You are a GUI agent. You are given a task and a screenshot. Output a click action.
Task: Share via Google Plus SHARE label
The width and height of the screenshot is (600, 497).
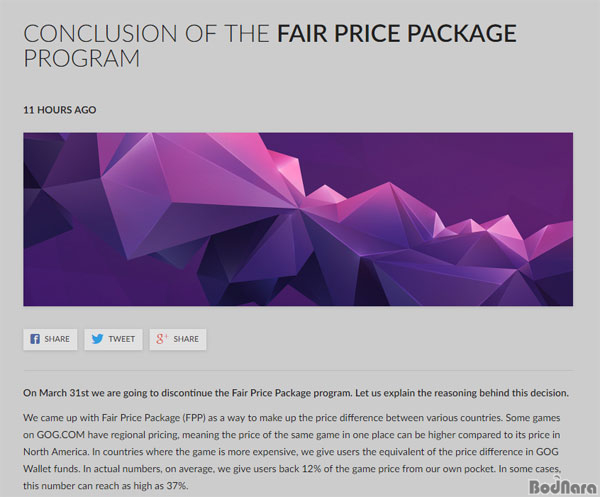tap(186, 339)
